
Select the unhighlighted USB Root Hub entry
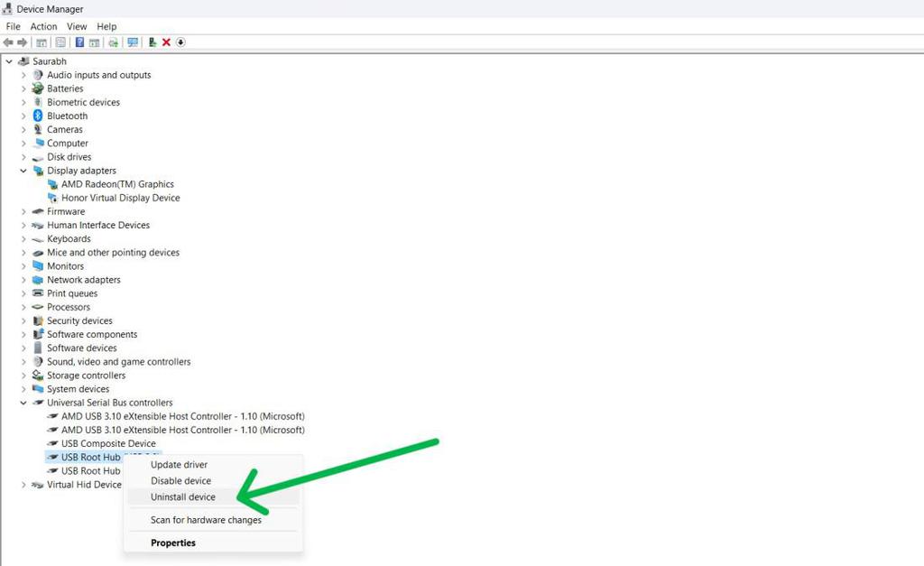pyautogui.click(x=91, y=471)
